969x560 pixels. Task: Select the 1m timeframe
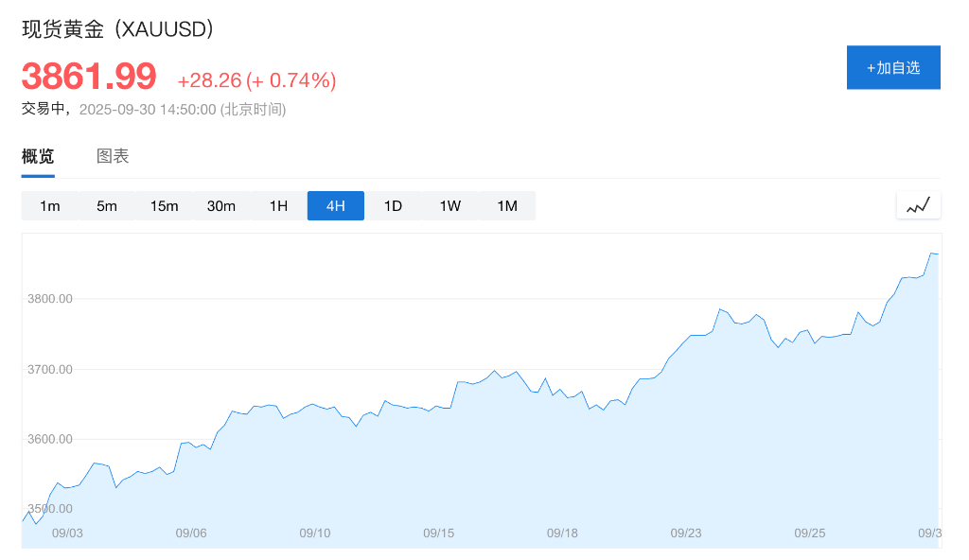(x=50, y=205)
